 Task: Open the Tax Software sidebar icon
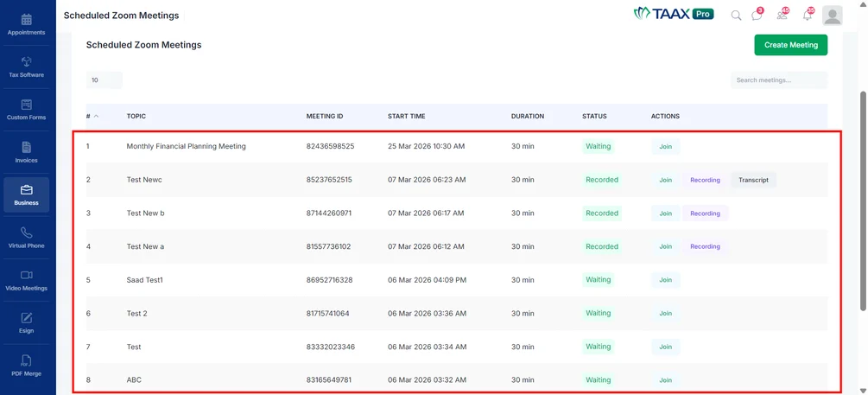click(x=26, y=62)
